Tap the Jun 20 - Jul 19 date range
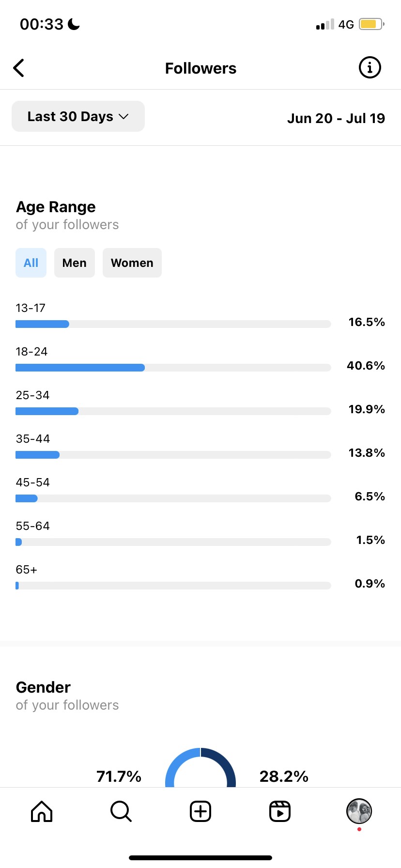 point(336,118)
